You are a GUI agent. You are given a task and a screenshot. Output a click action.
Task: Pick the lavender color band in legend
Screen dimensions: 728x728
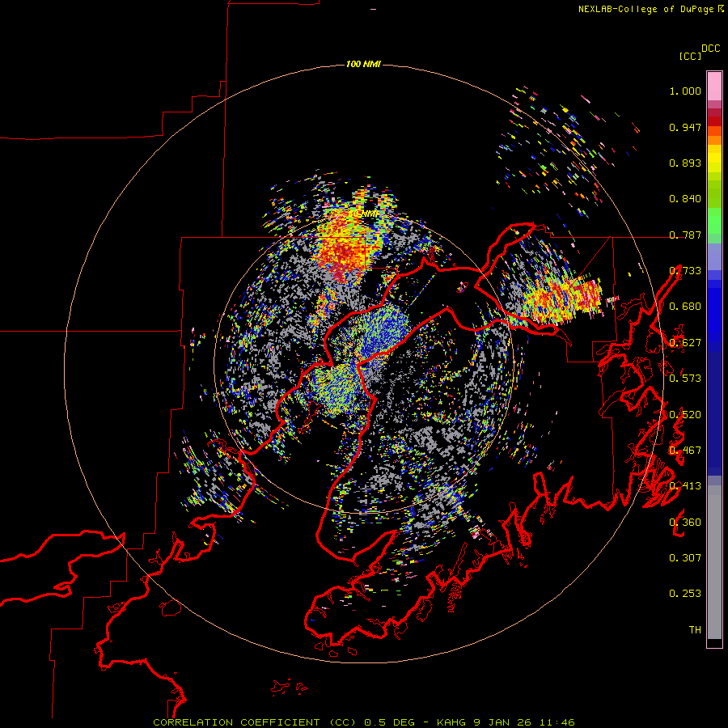[x=714, y=256]
